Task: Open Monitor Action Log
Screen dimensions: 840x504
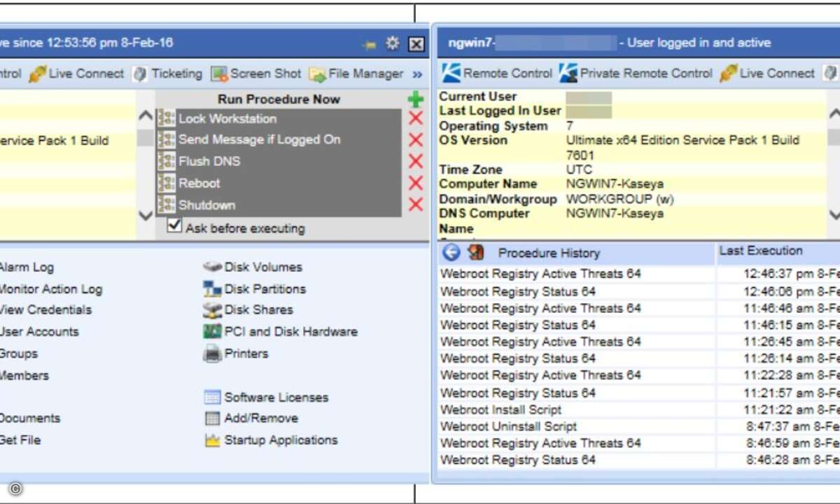Action: (50, 288)
